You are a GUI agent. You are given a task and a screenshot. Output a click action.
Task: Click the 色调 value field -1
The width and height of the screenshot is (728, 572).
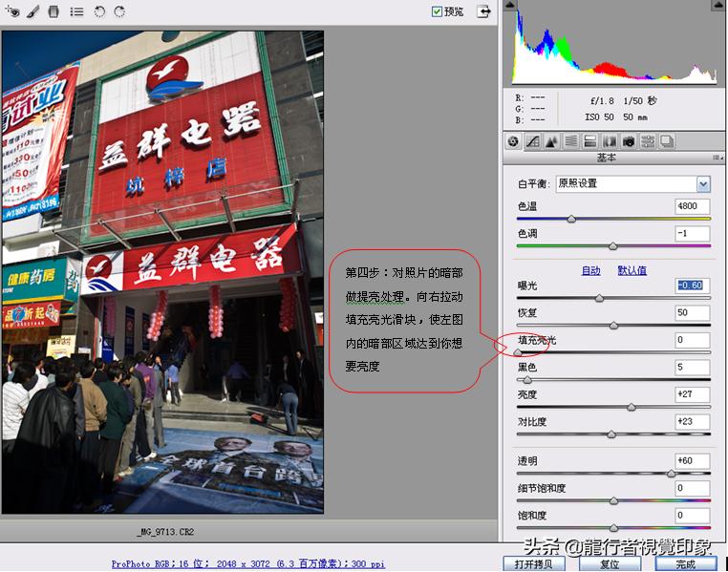point(693,233)
